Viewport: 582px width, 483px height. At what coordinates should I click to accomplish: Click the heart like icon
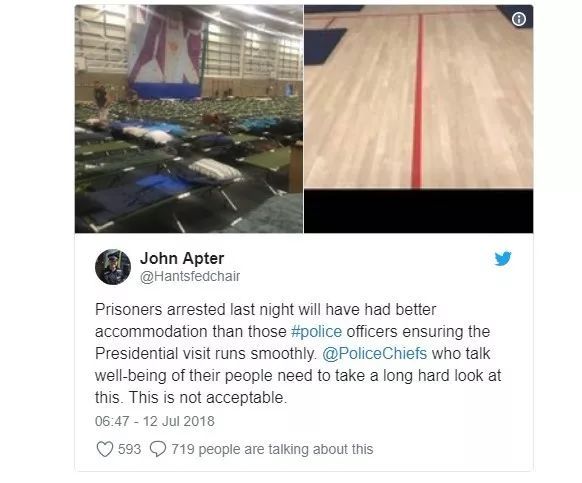tap(105, 449)
